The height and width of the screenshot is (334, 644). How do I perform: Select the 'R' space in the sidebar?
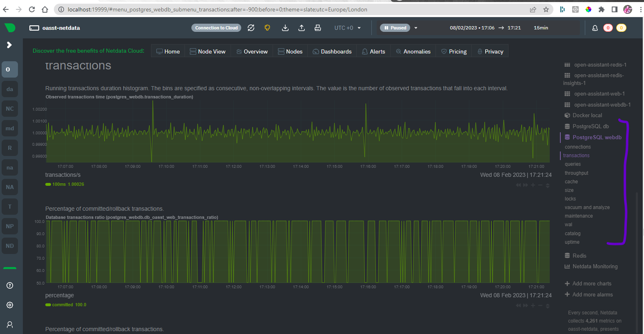(10, 148)
